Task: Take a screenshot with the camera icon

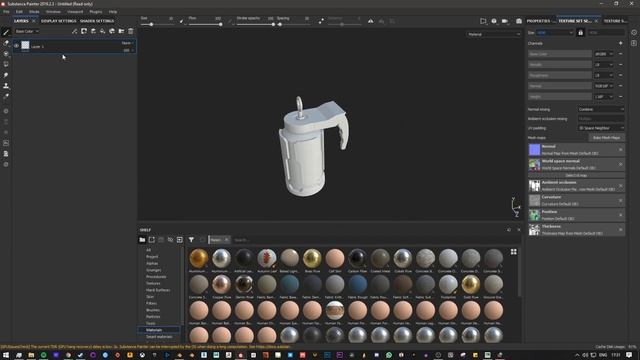Action: (x=519, y=21)
